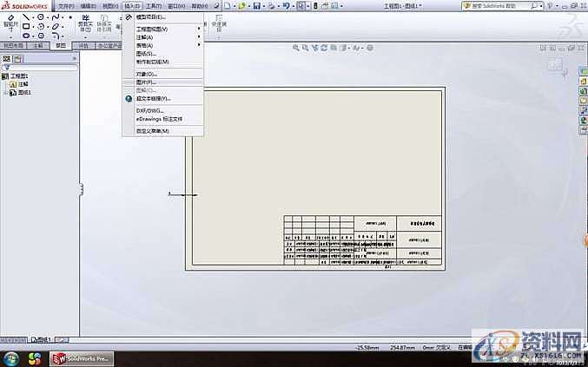
Task: Click the Open document icon
Action: click(241, 5)
